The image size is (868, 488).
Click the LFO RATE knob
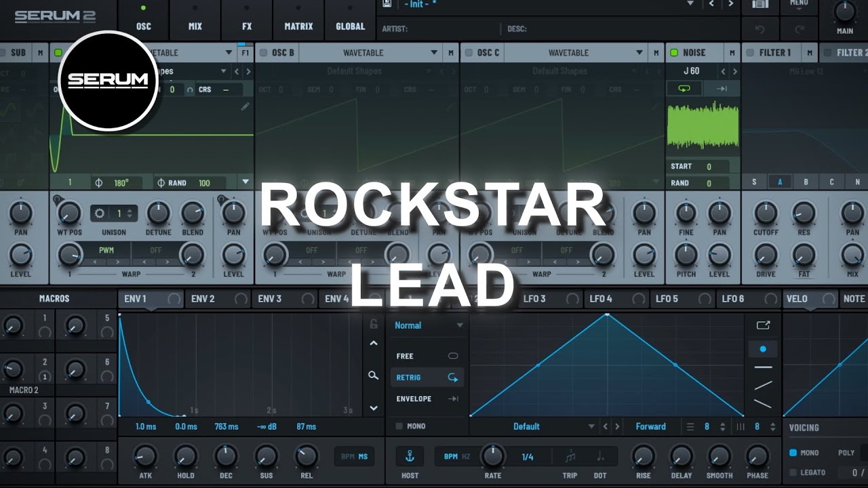coord(493,456)
